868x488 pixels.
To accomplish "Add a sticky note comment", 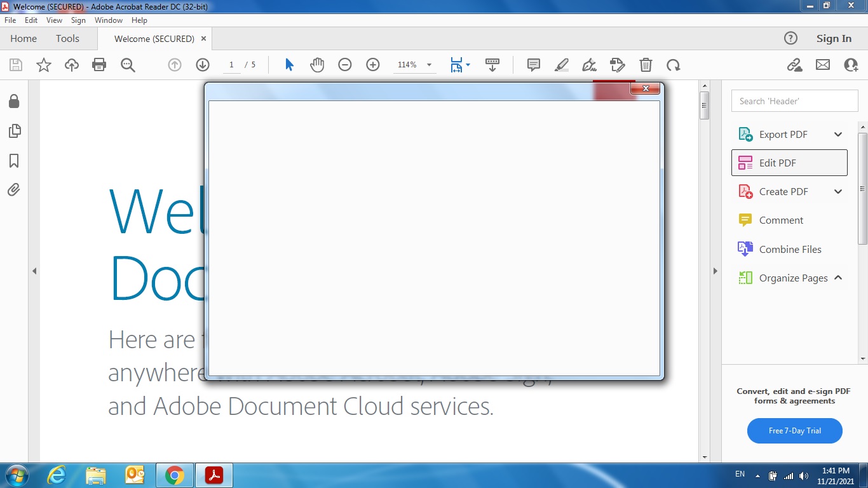I will [534, 65].
